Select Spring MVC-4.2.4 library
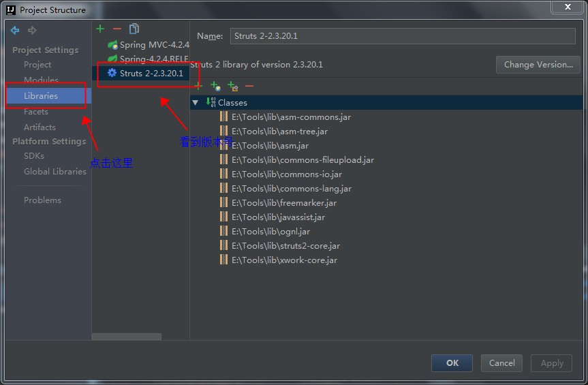Screen dimensions: 588x385 click(149, 45)
